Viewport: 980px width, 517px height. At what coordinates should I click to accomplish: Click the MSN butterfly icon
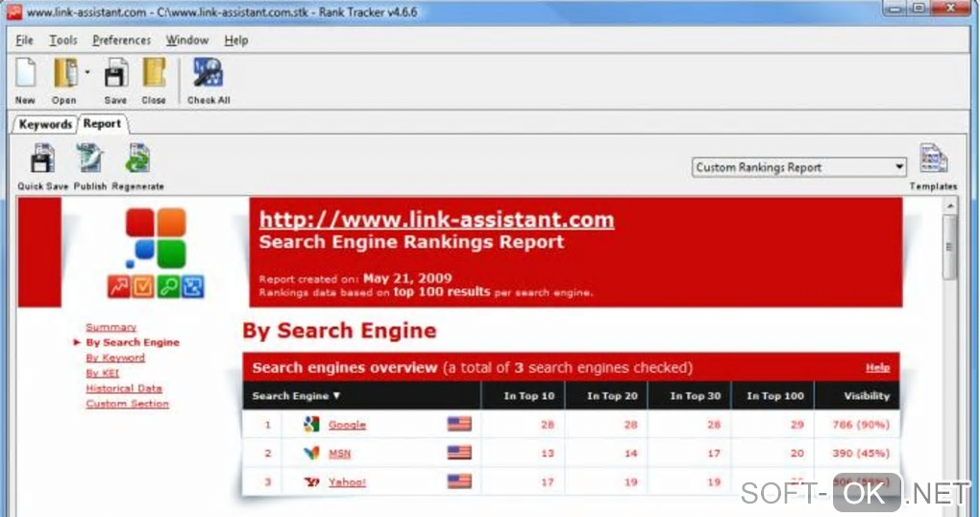(x=311, y=453)
